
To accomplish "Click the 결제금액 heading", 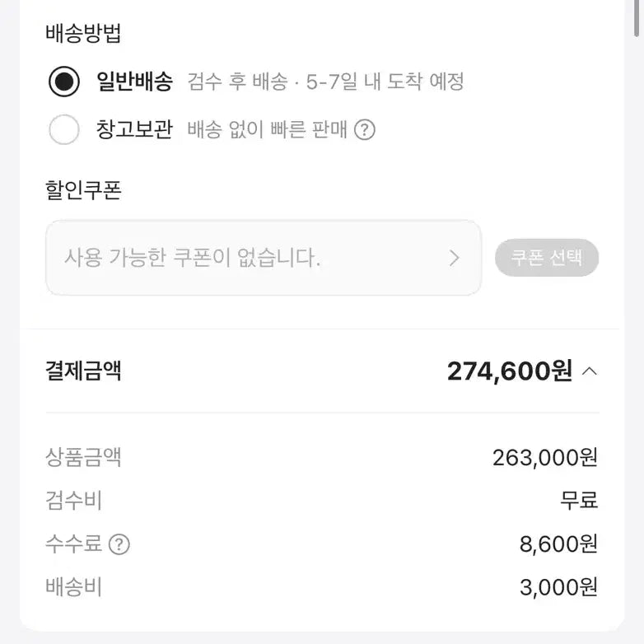I will point(83,371).
